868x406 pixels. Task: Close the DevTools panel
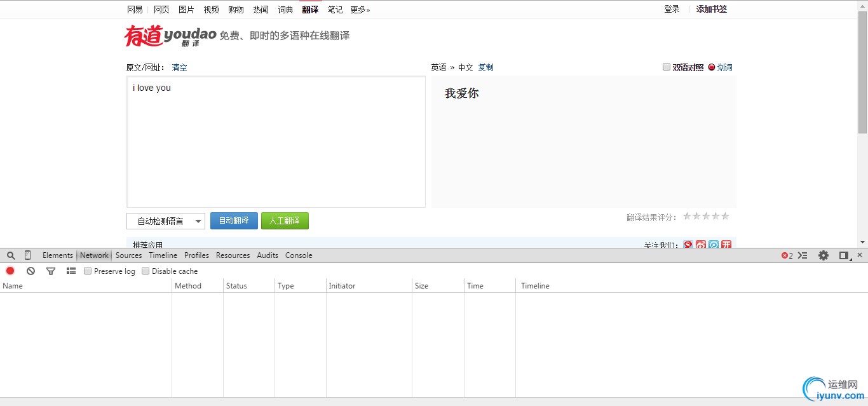[x=860, y=255]
